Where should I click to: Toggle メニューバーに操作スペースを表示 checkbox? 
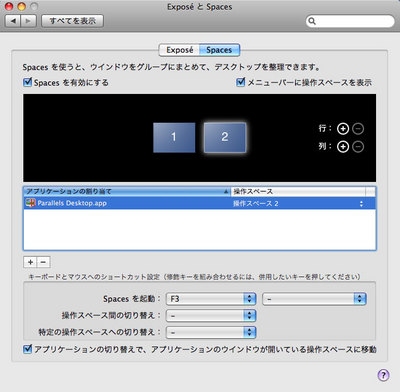(x=240, y=82)
